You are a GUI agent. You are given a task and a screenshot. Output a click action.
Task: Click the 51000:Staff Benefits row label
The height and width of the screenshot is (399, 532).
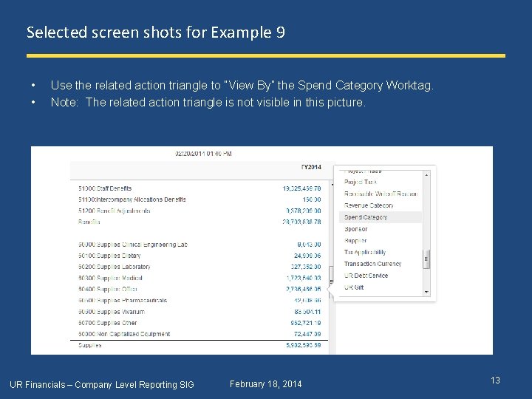tap(105, 188)
